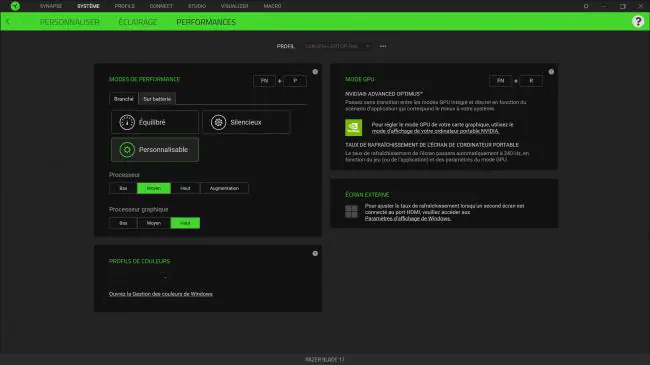Expand the Profil dropdown

tap(337, 46)
